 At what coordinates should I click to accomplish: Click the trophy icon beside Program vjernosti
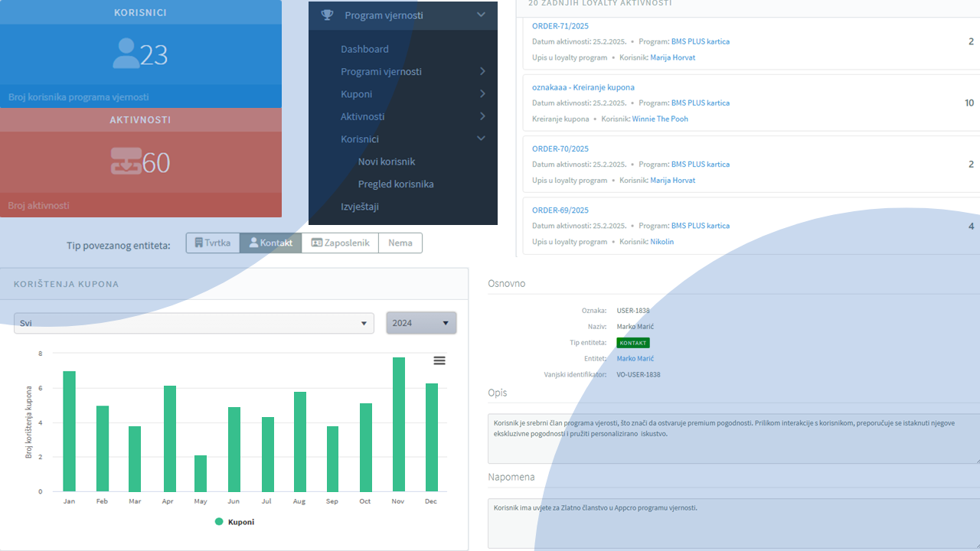pyautogui.click(x=327, y=15)
